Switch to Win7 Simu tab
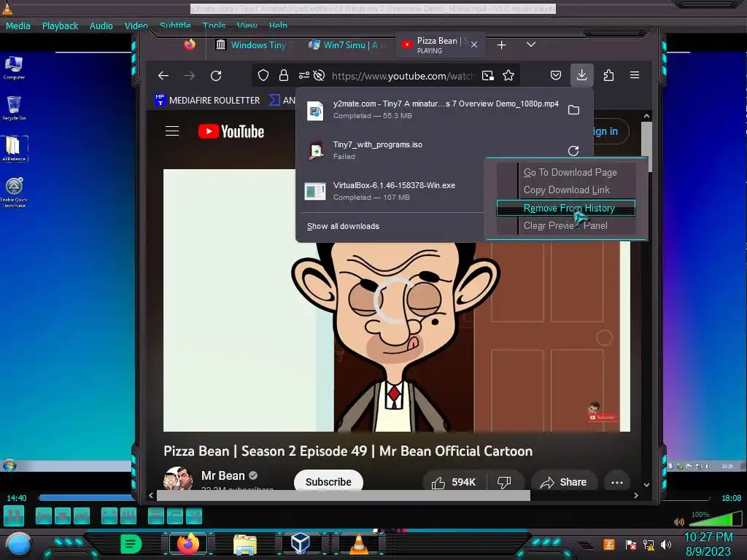This screenshot has width=747, height=560. [347, 44]
